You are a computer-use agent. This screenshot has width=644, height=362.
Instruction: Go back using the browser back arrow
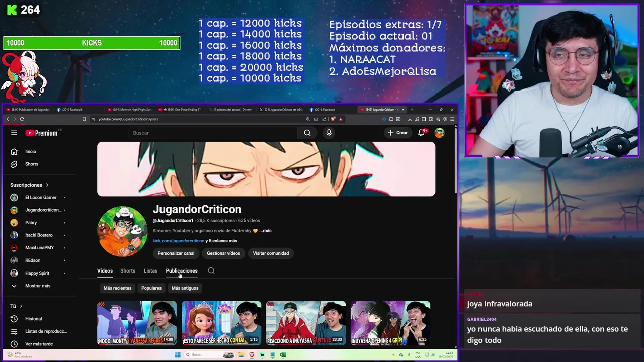click(8, 119)
